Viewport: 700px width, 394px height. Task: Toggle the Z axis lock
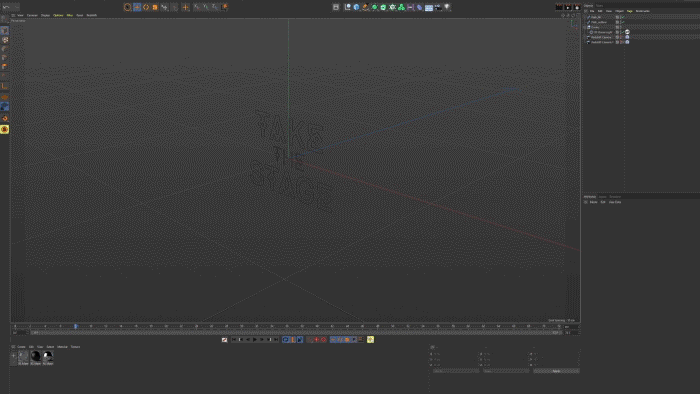(215, 7)
